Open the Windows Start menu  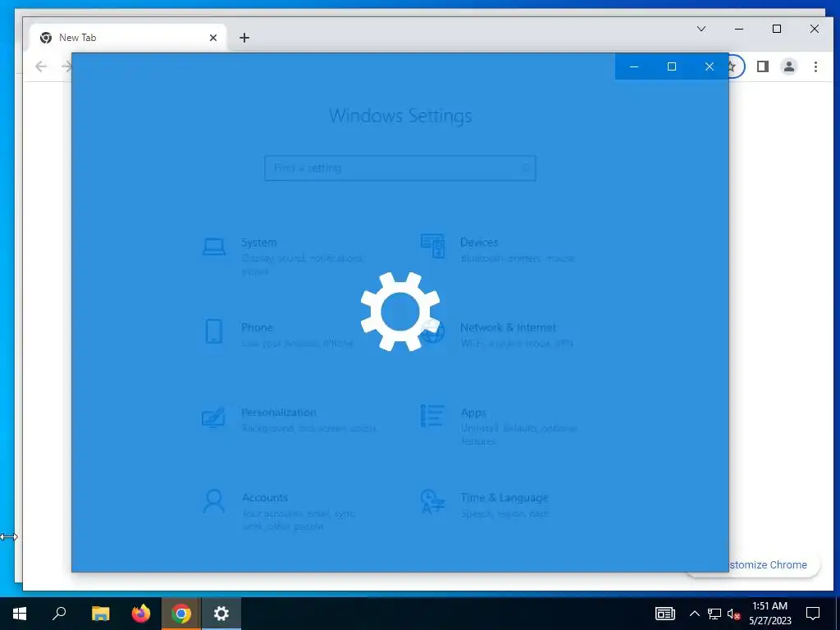point(20,614)
